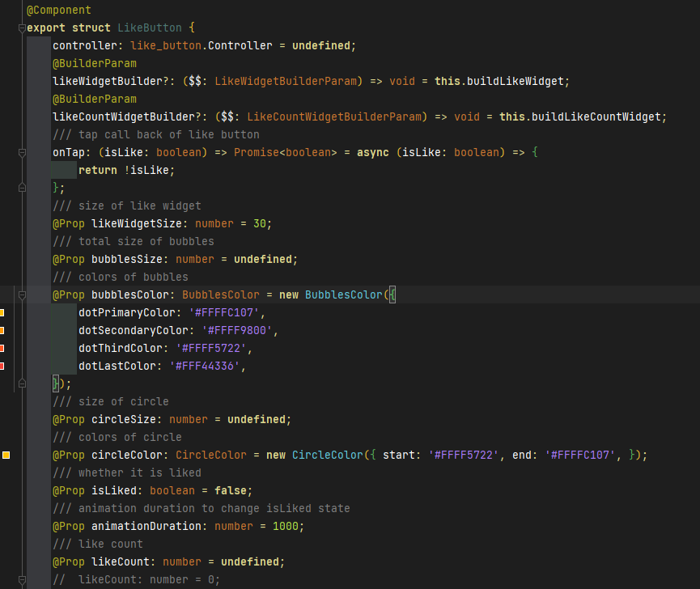
Task: Open color picker for dotLastColor swatch
Action: click(x=2, y=367)
